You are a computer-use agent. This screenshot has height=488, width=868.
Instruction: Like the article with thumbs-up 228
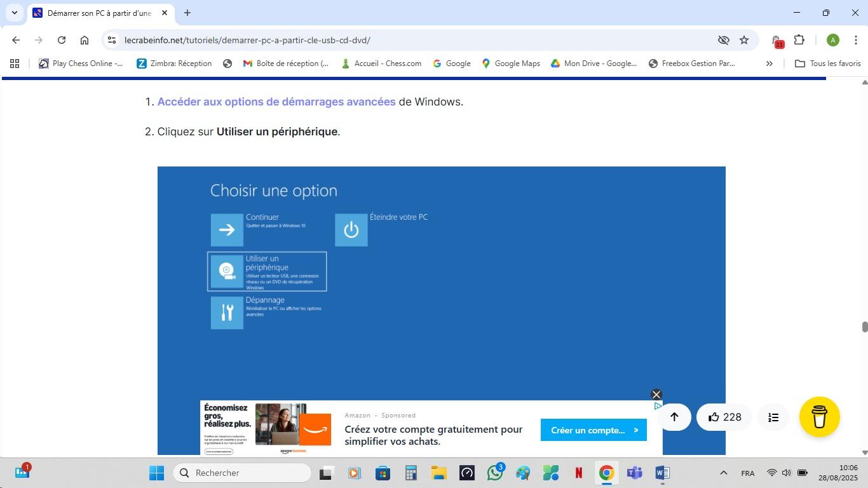[x=724, y=417]
